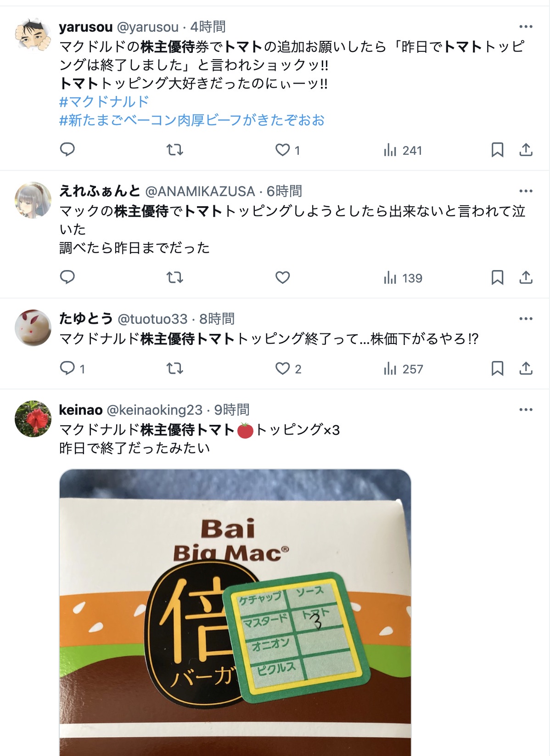The width and height of the screenshot is (550, 756).
Task: Reply to yarusou's tweet
Action: [x=67, y=150]
